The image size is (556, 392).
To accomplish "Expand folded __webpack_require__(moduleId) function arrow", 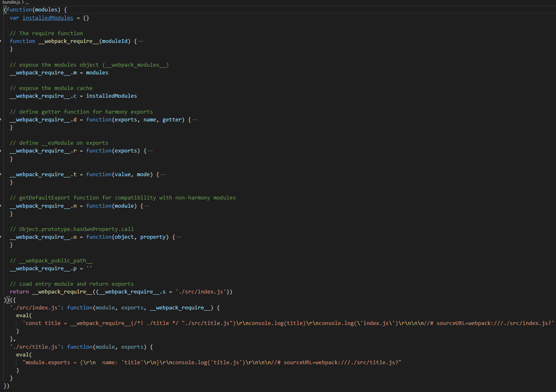I will coord(1,41).
